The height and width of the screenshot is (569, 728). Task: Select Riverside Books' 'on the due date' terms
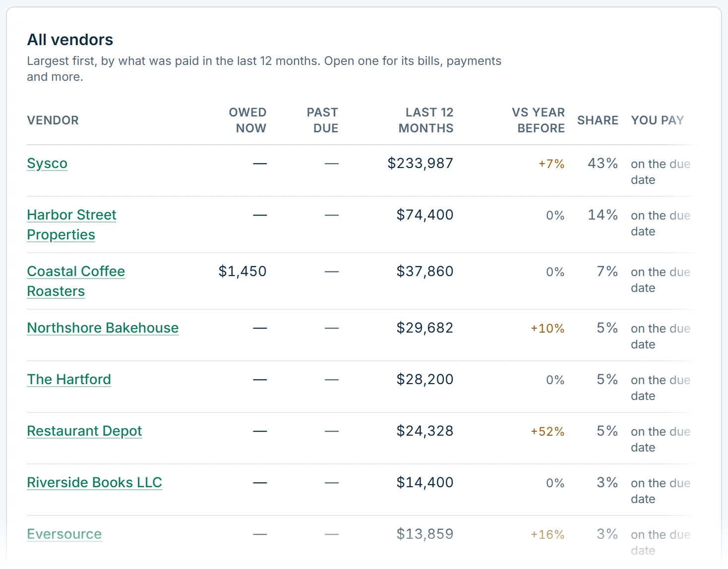click(x=661, y=491)
